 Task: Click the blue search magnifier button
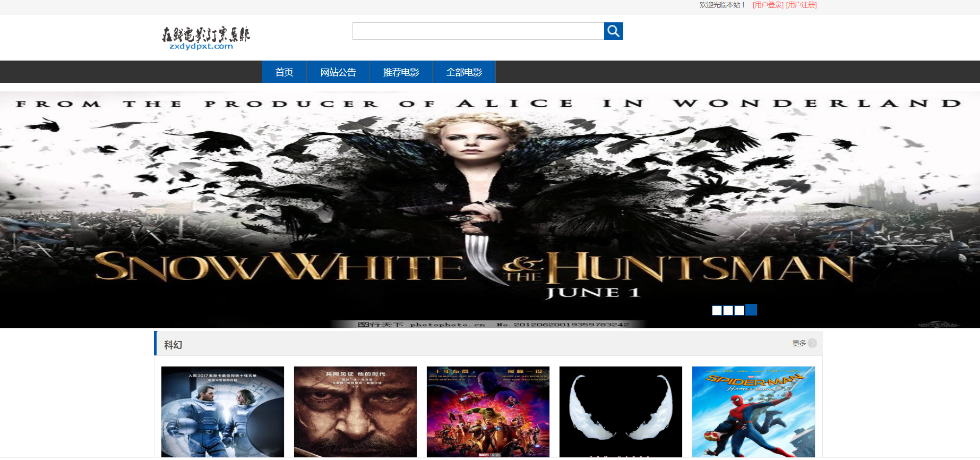point(613,31)
